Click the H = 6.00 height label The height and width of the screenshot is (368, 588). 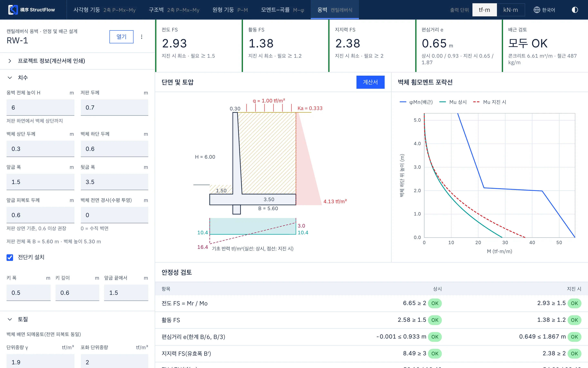point(205,157)
